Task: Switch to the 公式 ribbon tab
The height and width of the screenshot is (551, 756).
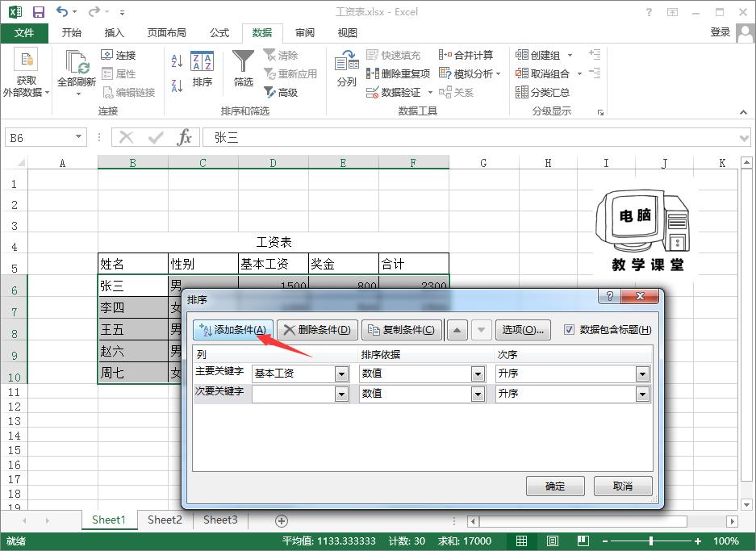Action: point(218,33)
